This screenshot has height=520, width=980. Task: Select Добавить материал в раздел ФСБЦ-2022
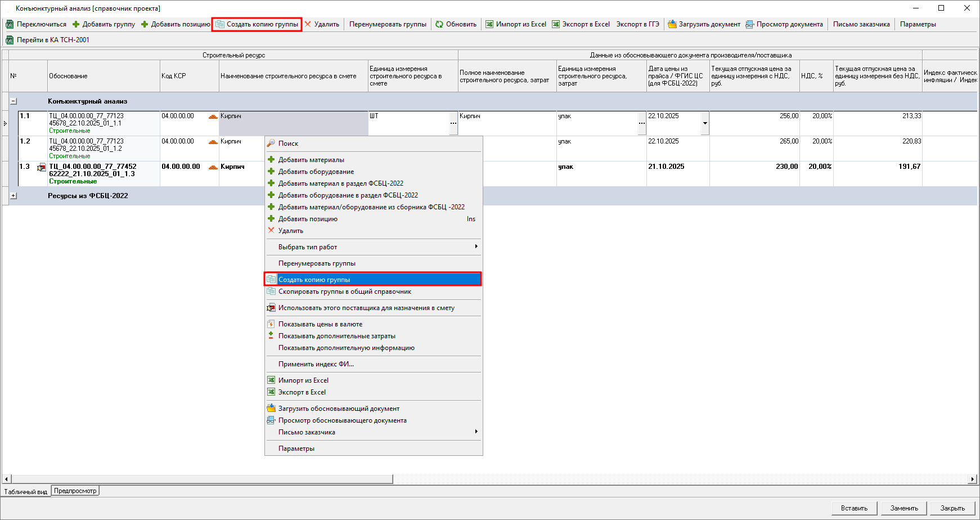pyautogui.click(x=374, y=183)
